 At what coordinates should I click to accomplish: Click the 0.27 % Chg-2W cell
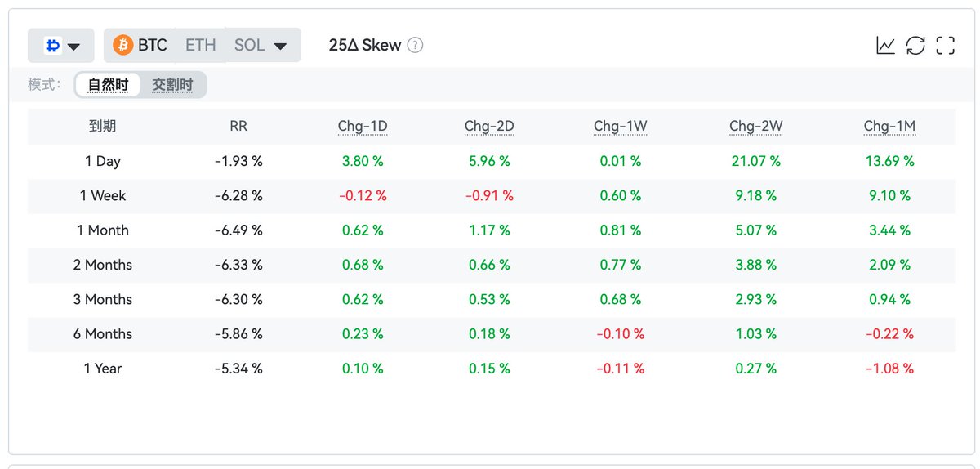[756, 368]
